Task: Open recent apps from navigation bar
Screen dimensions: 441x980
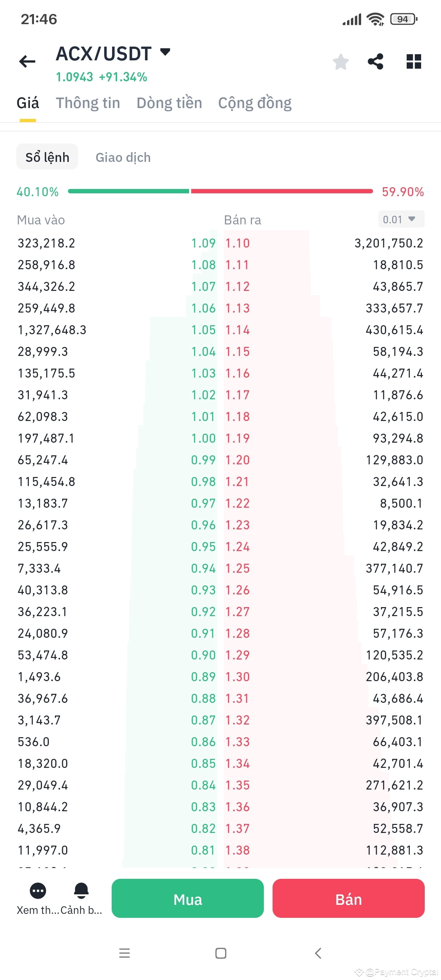Action: click(x=124, y=954)
